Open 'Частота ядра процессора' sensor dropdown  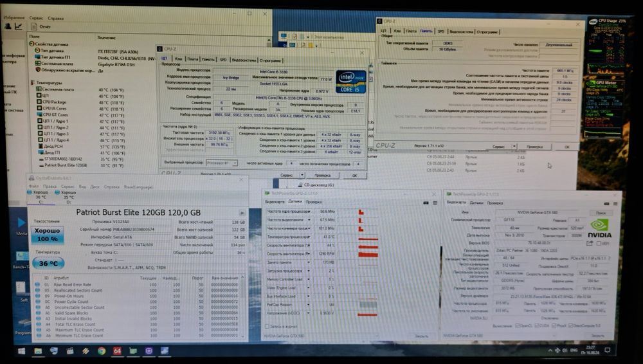(x=309, y=212)
